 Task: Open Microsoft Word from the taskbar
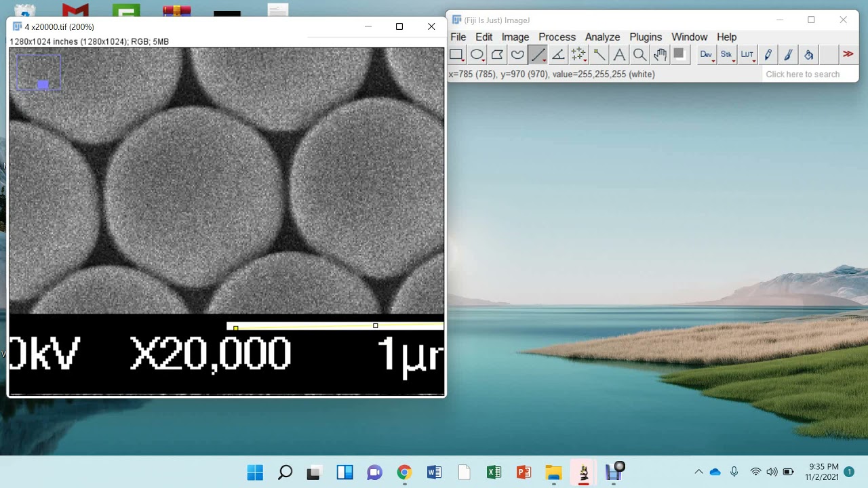434,472
